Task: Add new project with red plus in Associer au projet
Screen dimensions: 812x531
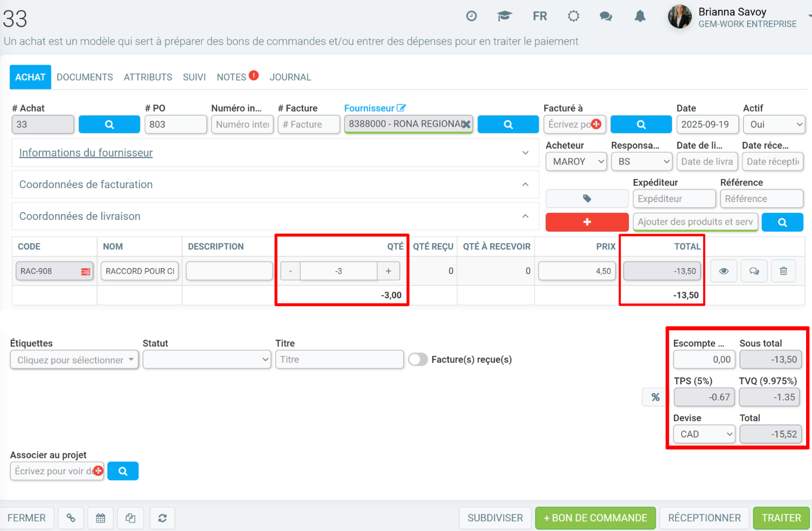Action: [x=98, y=471]
